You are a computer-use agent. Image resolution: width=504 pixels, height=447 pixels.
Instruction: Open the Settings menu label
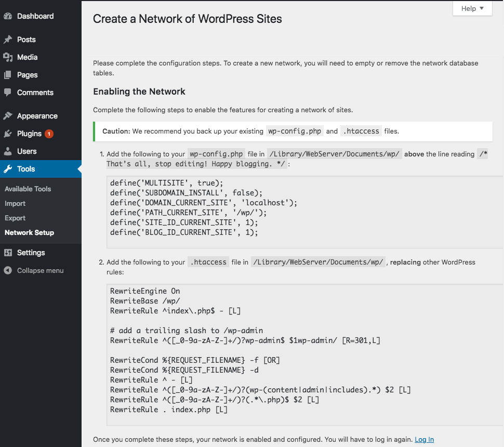(31, 253)
